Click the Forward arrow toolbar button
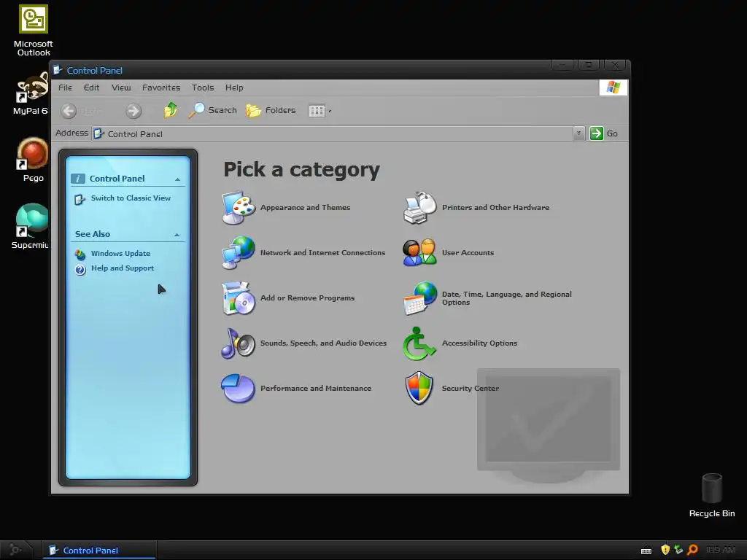The height and width of the screenshot is (560, 747). click(x=133, y=111)
